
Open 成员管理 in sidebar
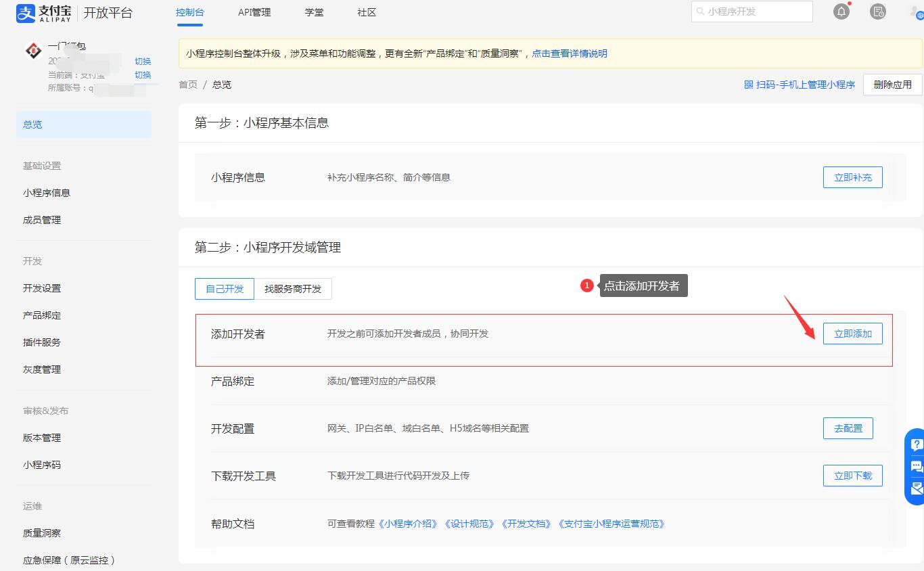[x=42, y=220]
